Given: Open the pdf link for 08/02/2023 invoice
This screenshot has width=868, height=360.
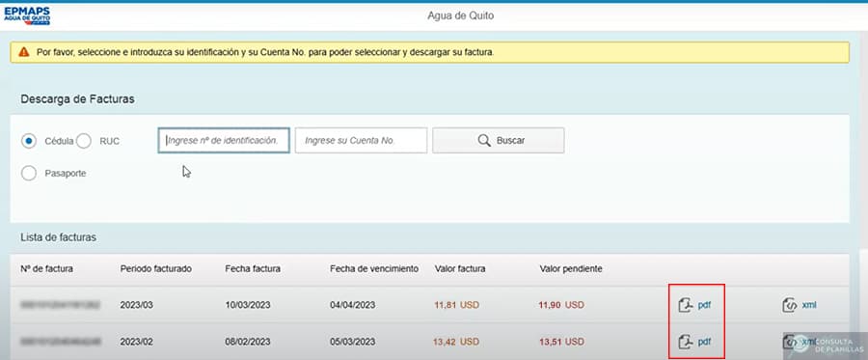Looking at the screenshot, I should [704, 342].
